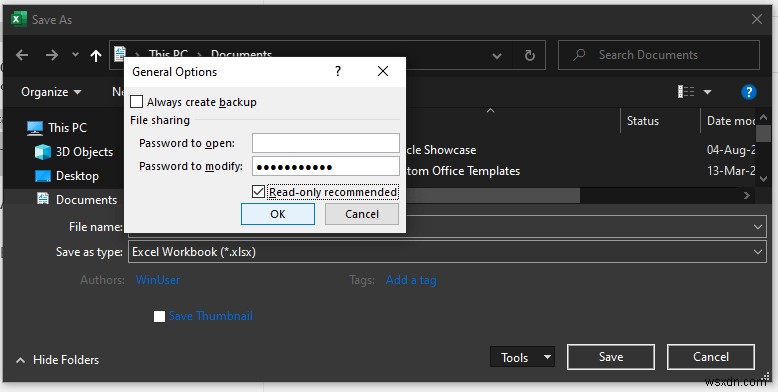Select the folder ending in 'cle Showcase'

(441, 150)
